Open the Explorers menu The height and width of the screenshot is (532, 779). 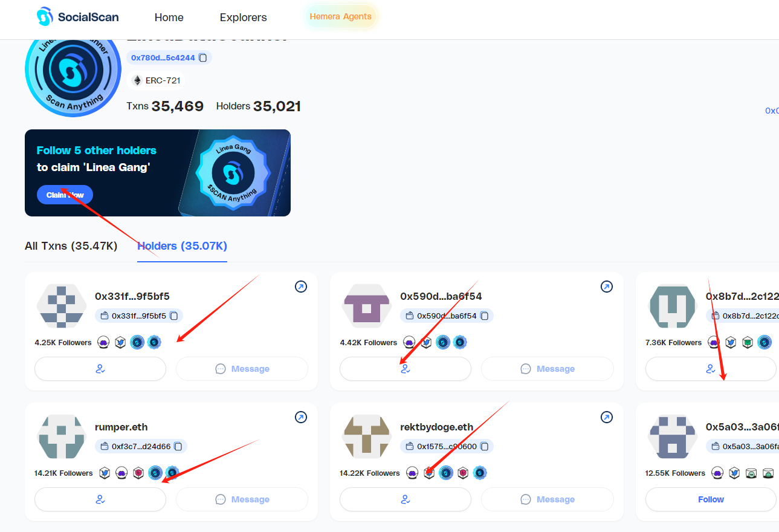pos(244,18)
